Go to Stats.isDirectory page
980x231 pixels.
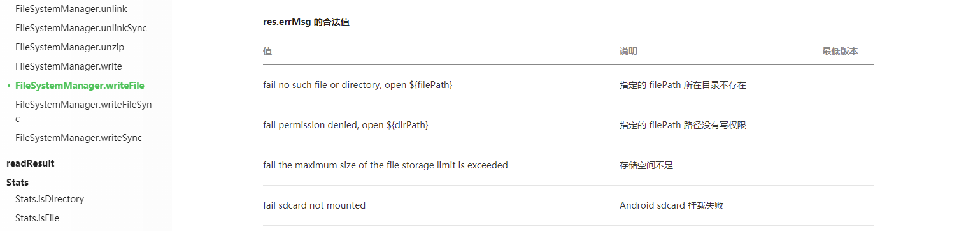50,199
